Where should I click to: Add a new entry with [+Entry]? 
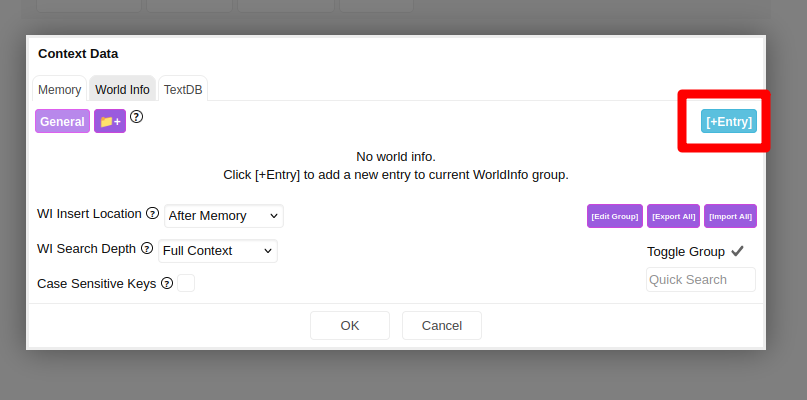728,122
